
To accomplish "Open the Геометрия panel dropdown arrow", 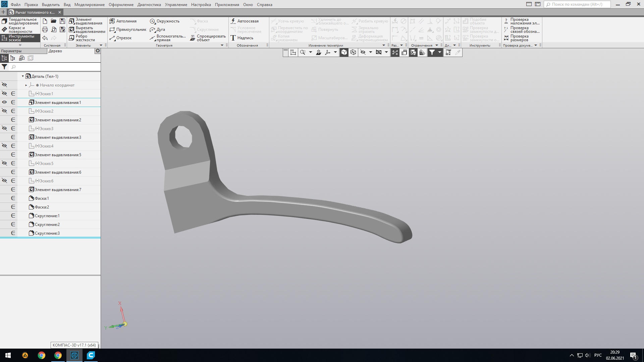I will tap(222, 45).
